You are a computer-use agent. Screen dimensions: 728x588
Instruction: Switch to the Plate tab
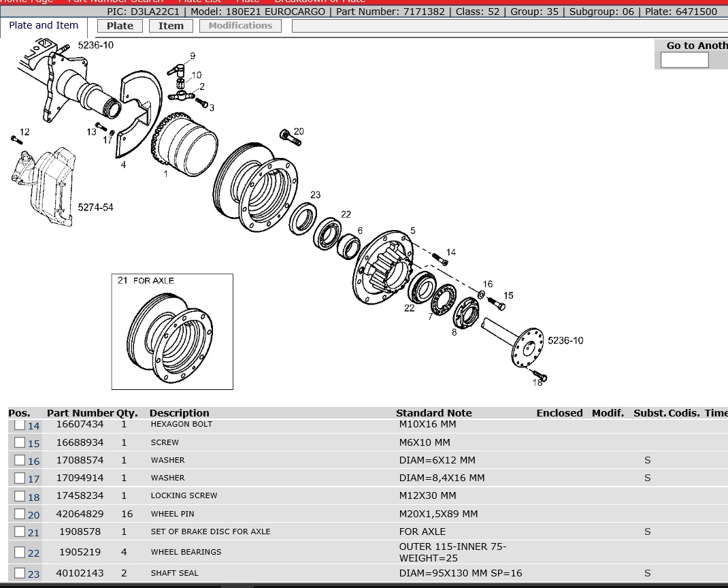120,26
